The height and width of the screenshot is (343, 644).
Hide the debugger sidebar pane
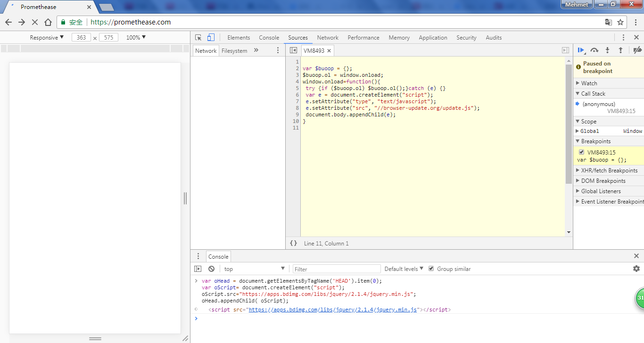click(x=565, y=50)
